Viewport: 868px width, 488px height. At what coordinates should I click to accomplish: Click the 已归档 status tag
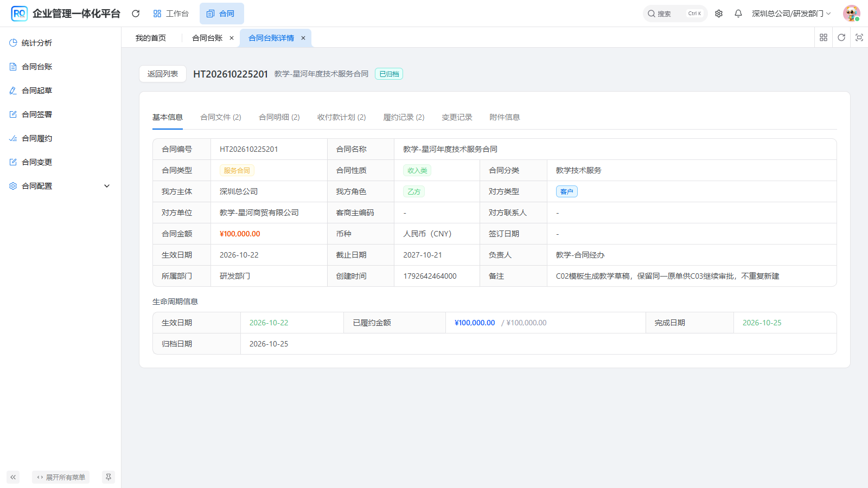coord(389,74)
